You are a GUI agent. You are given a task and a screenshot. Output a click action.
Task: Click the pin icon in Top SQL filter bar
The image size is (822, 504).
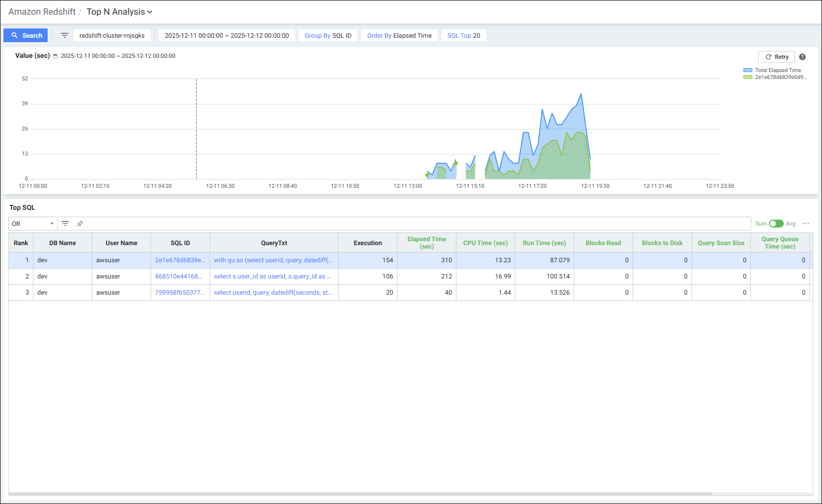click(80, 224)
